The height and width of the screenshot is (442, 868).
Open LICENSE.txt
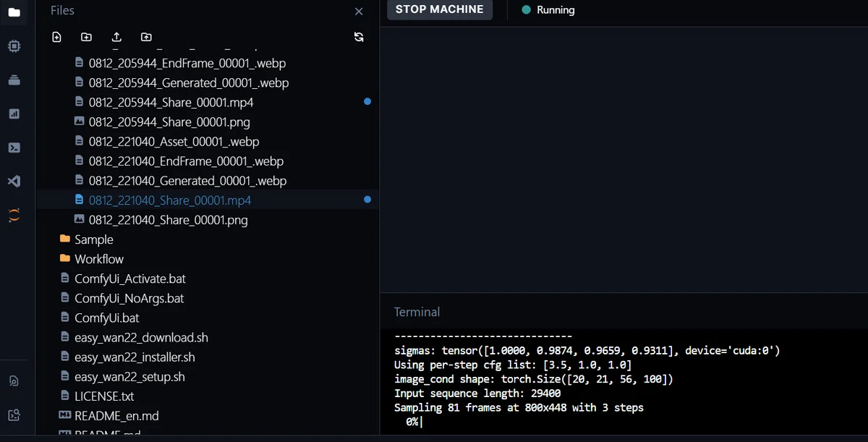point(104,396)
